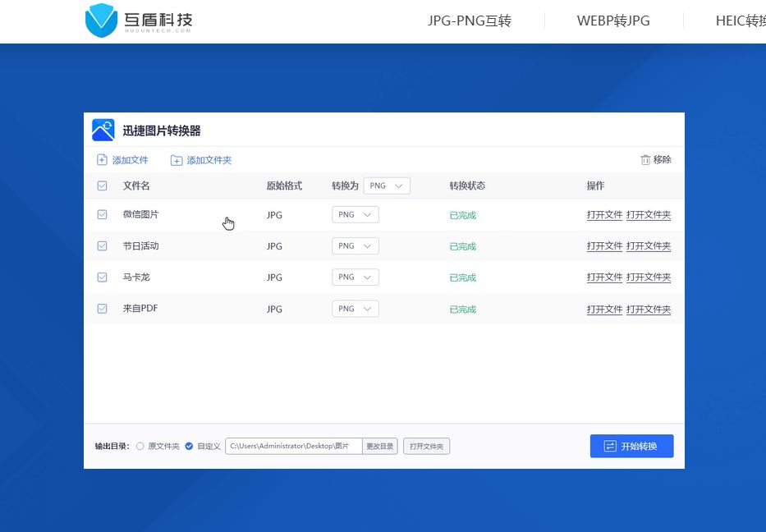
Task: Click the 已完成 status for 马卡龙
Action: (462, 277)
